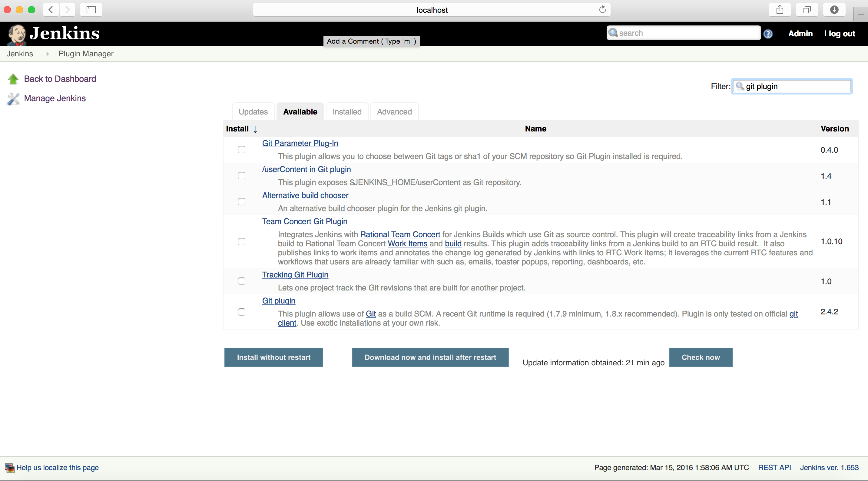Click the Install column sort arrow

(255, 129)
